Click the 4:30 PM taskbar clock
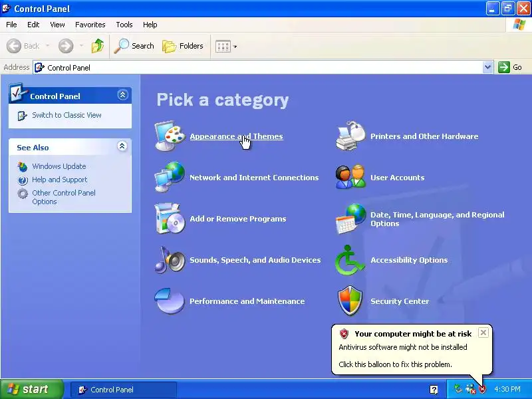The height and width of the screenshot is (399, 532). (507, 389)
